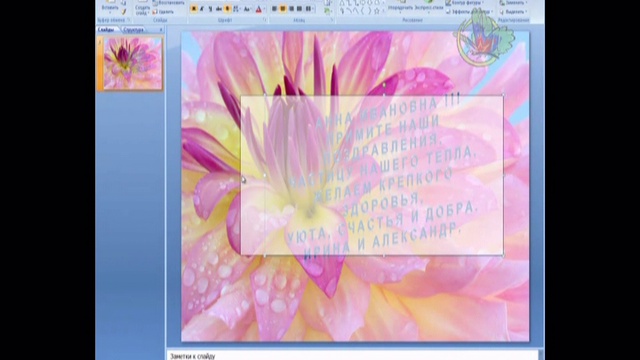This screenshot has width=640, height=360.
Task: Select the curved arc shape
Action: tap(350, 11)
